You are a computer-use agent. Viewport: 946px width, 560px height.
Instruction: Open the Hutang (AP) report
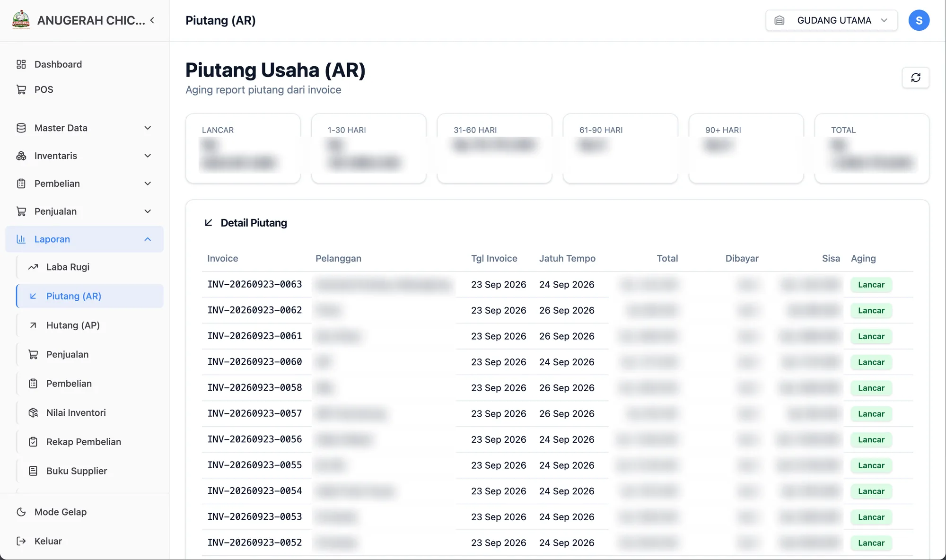coord(90,325)
